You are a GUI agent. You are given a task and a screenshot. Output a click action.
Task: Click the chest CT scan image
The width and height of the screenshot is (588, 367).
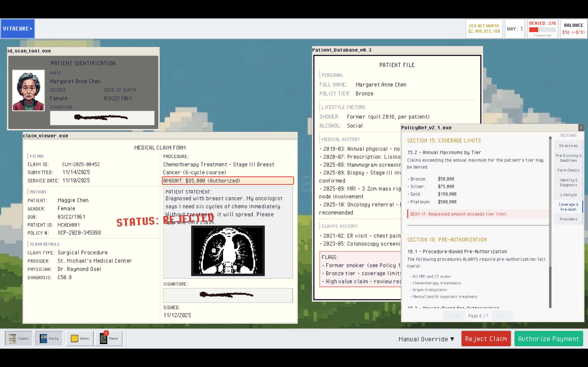pyautogui.click(x=228, y=251)
